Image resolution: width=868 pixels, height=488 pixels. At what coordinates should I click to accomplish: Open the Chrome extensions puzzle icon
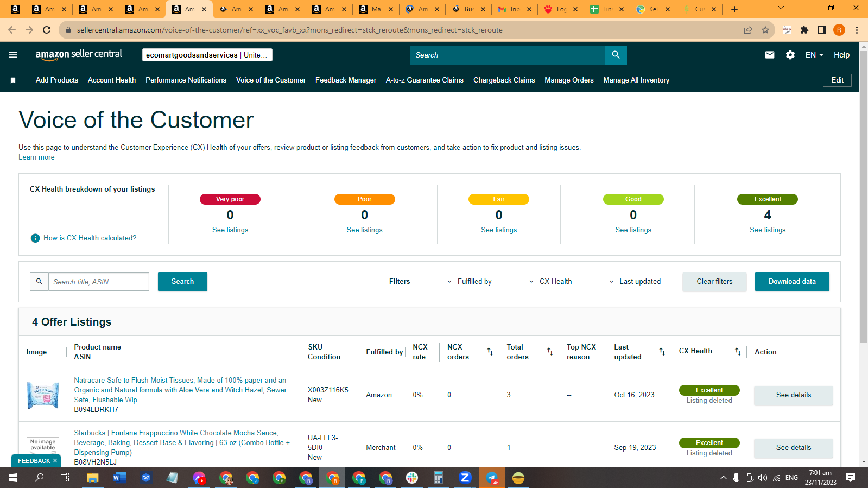[x=804, y=30]
